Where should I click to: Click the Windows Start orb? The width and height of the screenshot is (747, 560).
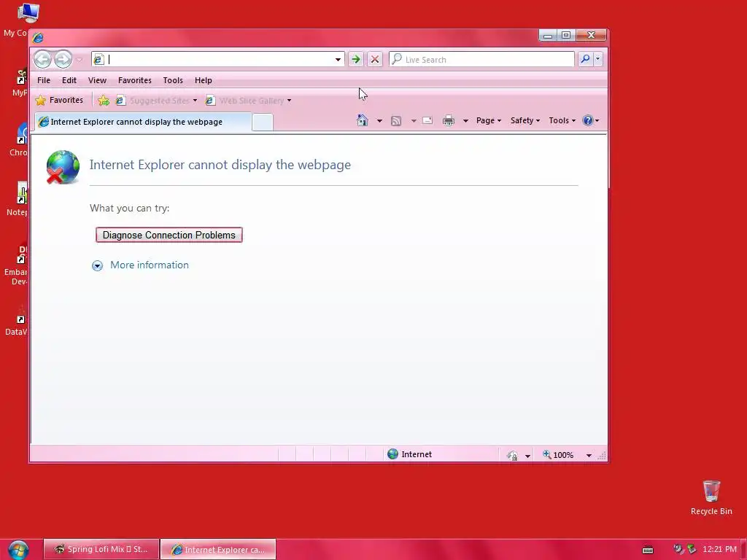coord(18,550)
